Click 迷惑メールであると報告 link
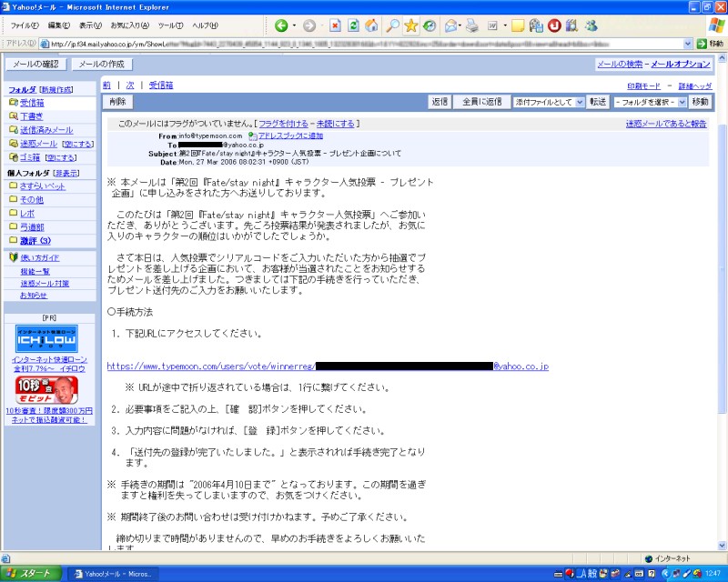728x582 pixels. tap(666, 124)
